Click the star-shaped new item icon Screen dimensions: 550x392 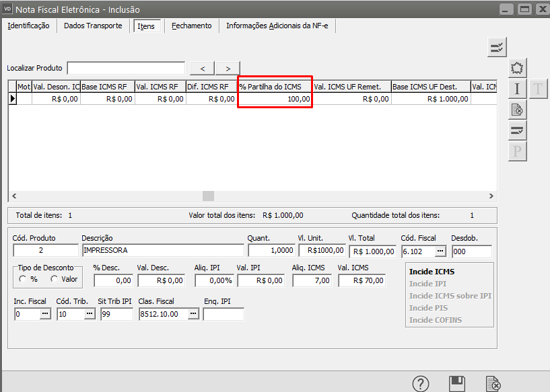point(517,68)
